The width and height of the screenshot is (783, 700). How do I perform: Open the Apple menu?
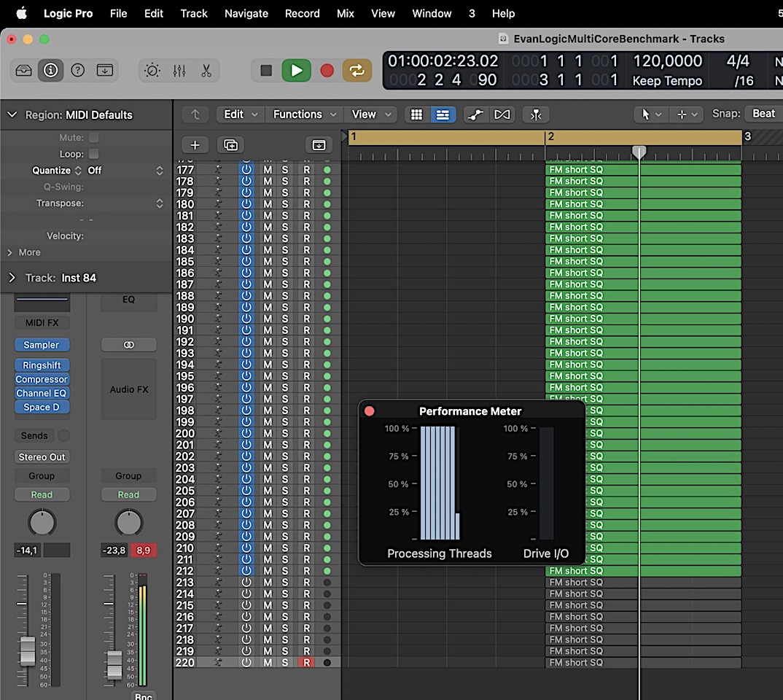tap(21, 13)
